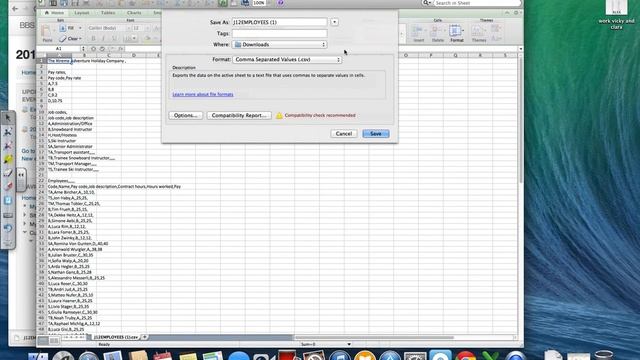The image size is (640, 360).
Task: Click the keyboard icon in floating palette
Action: (x=8, y=215)
